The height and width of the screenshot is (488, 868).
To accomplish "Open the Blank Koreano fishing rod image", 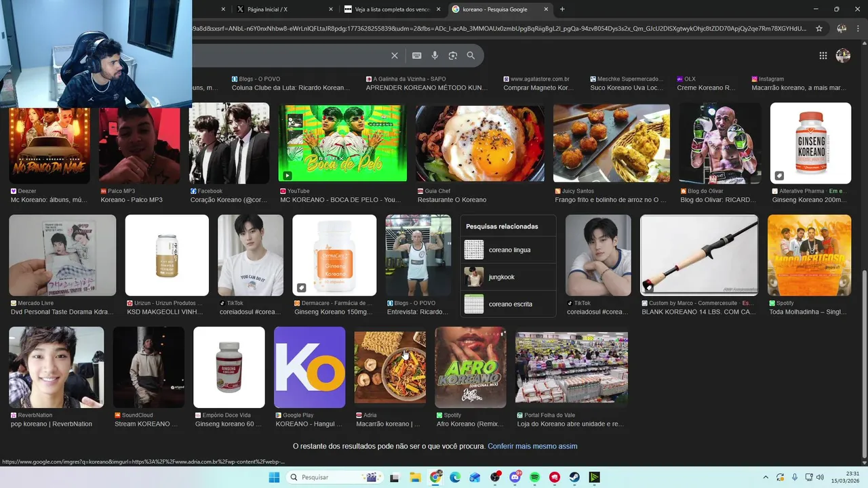I will tap(699, 255).
